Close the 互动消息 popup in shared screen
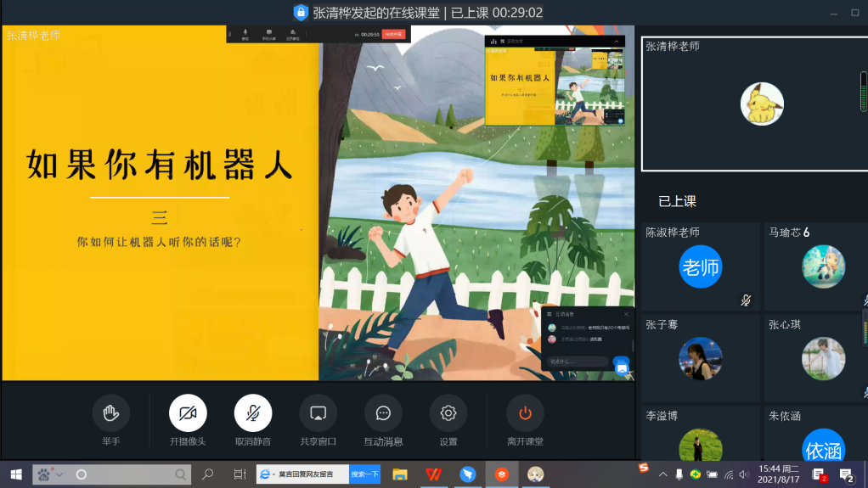The height and width of the screenshot is (488, 868). (x=626, y=313)
